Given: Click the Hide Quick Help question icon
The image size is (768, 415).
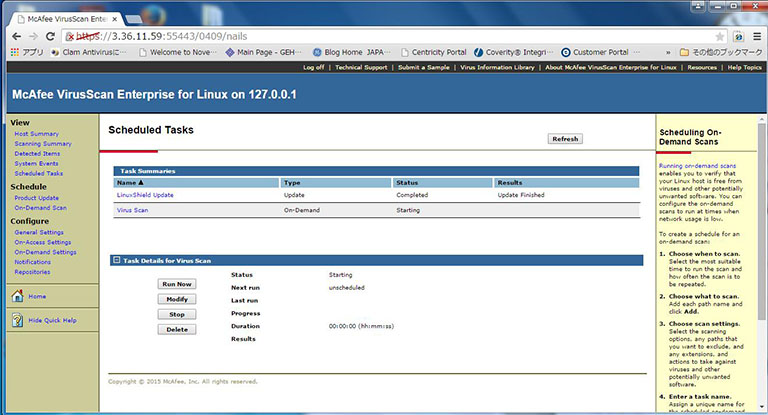Looking at the screenshot, I should pyautogui.click(x=17, y=319).
